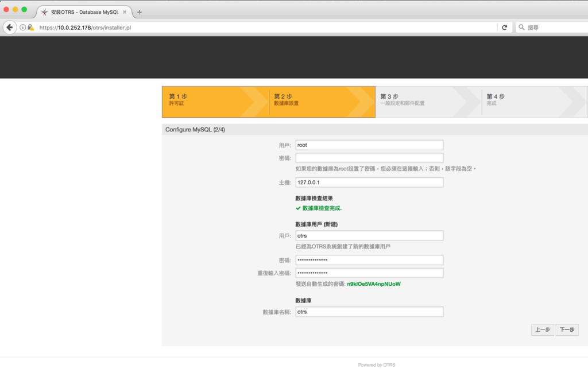Click the 發送自動生成的密碼 label
The image size is (588, 369).
(320, 284)
